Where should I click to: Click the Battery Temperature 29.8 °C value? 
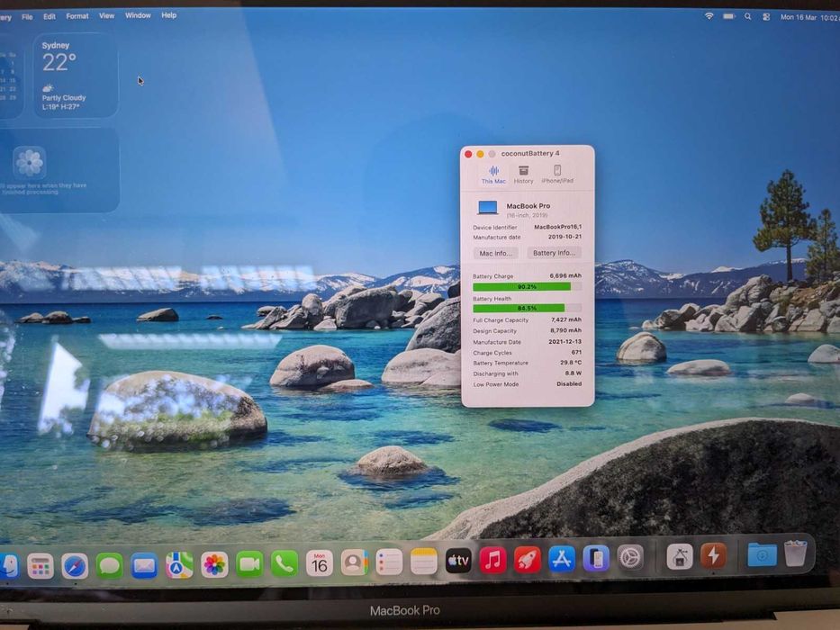pos(571,362)
